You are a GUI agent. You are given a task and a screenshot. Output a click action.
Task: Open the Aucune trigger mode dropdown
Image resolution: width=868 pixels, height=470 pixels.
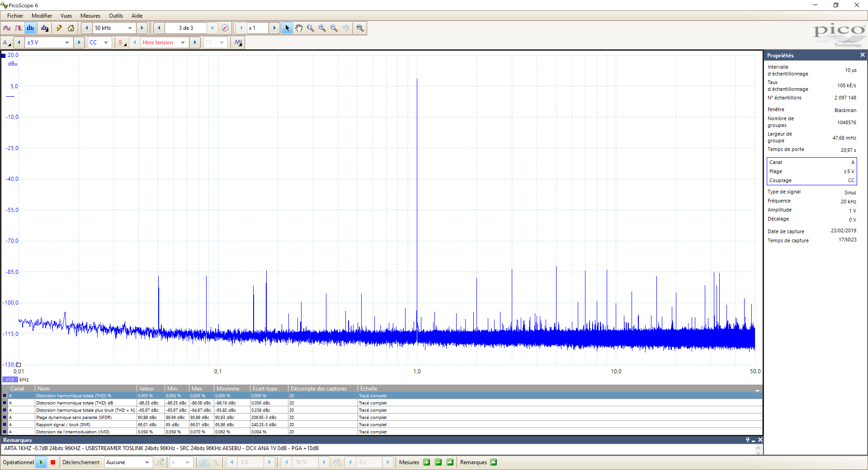point(147,462)
